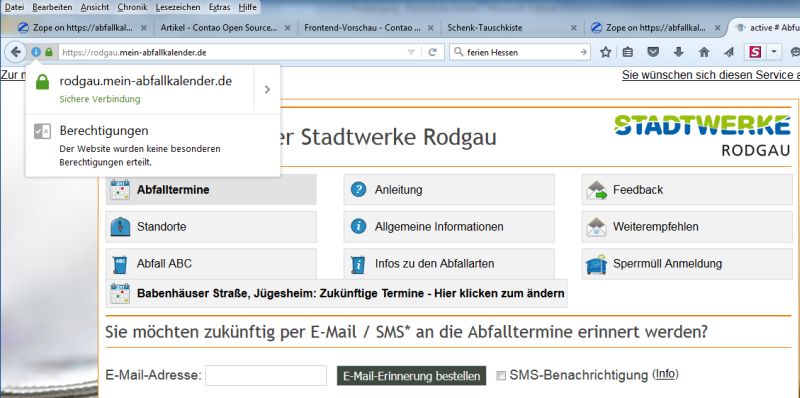Click the bookmark star icon
Image resolution: width=800 pixels, height=398 pixels.
click(x=606, y=52)
